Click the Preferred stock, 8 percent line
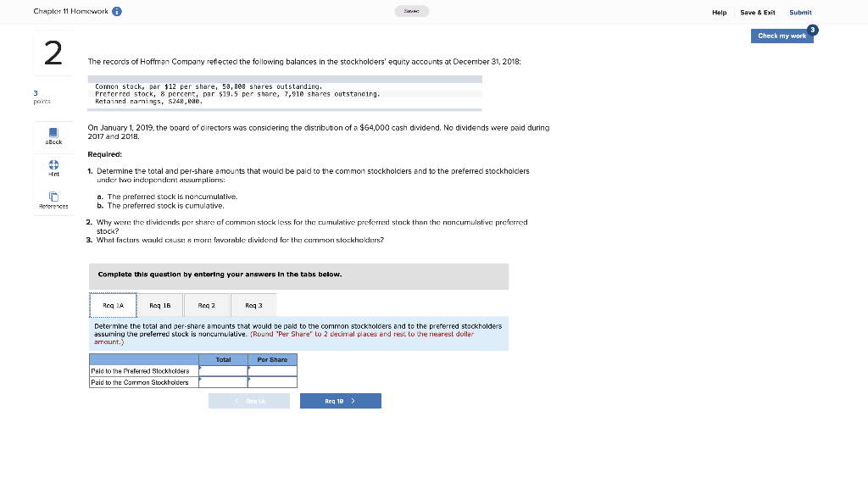Image resolution: width=868 pixels, height=483 pixels. click(x=237, y=94)
